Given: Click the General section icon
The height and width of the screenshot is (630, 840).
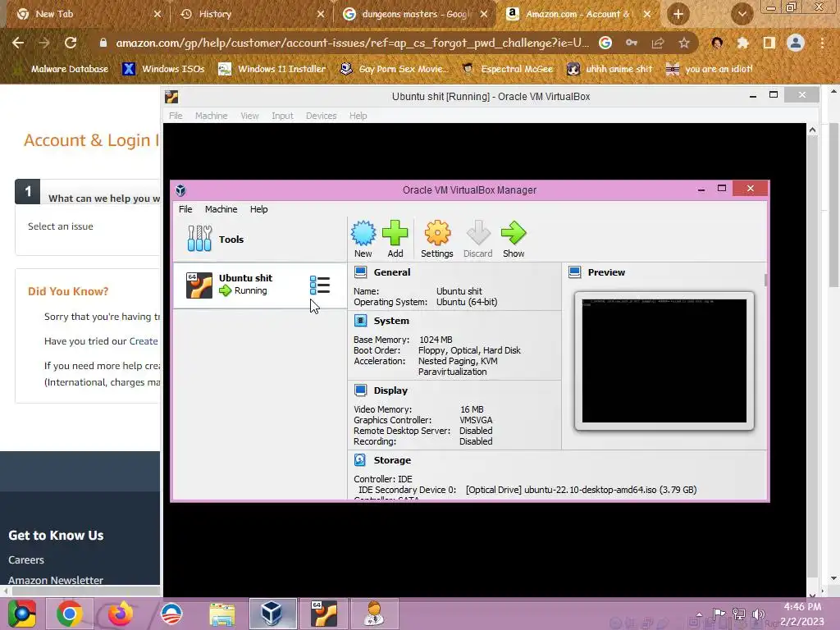Looking at the screenshot, I should pyautogui.click(x=361, y=272).
